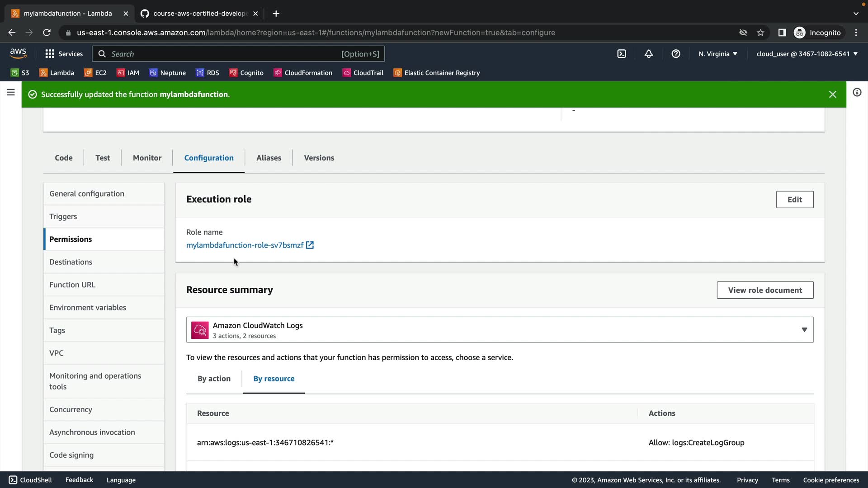Open the Elastic Container Registry shortcut
This screenshot has width=868, height=488.
point(437,73)
